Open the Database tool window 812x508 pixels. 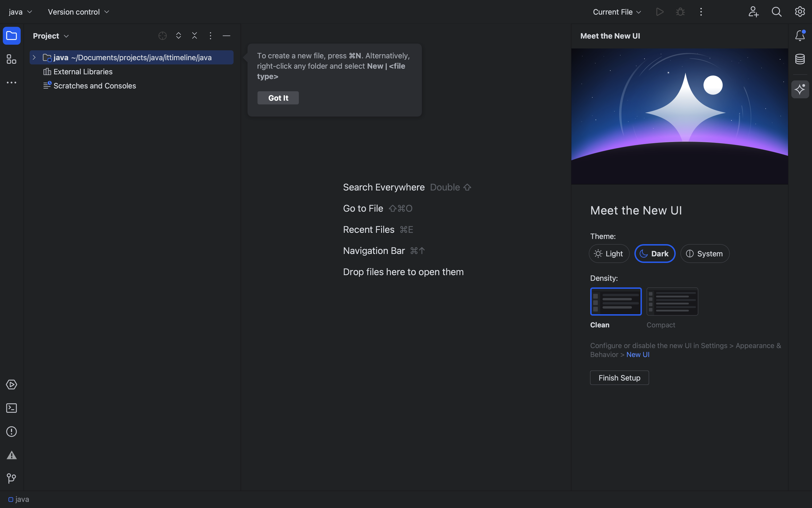(x=800, y=59)
